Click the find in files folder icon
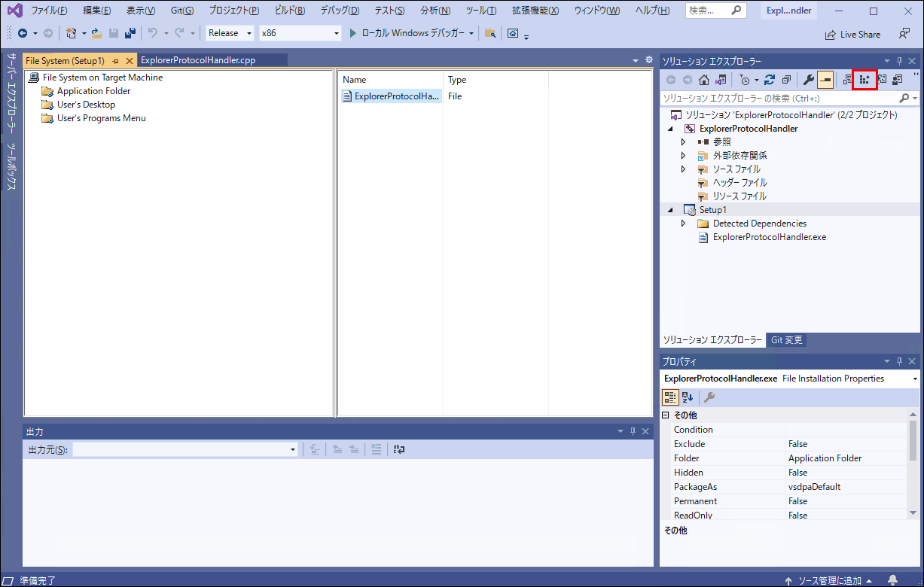Image resolution: width=924 pixels, height=587 pixels. 490,33
